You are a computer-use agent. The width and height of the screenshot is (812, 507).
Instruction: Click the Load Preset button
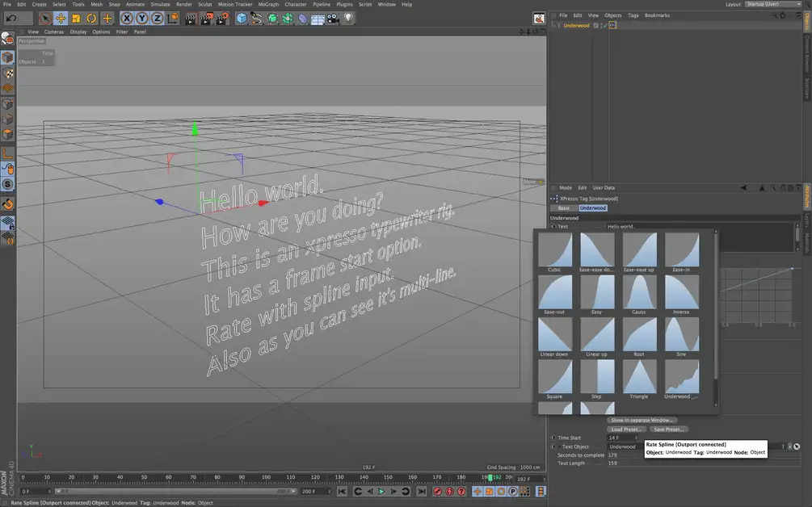pos(627,429)
